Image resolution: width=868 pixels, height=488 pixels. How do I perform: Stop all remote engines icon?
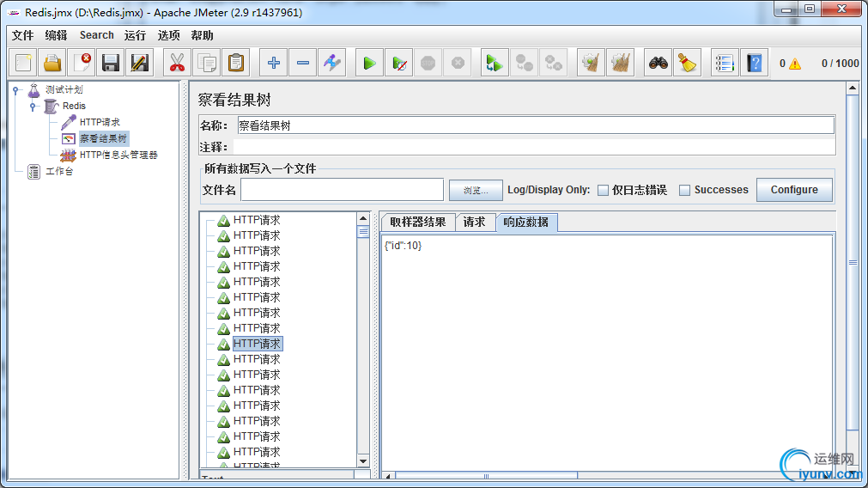(524, 63)
